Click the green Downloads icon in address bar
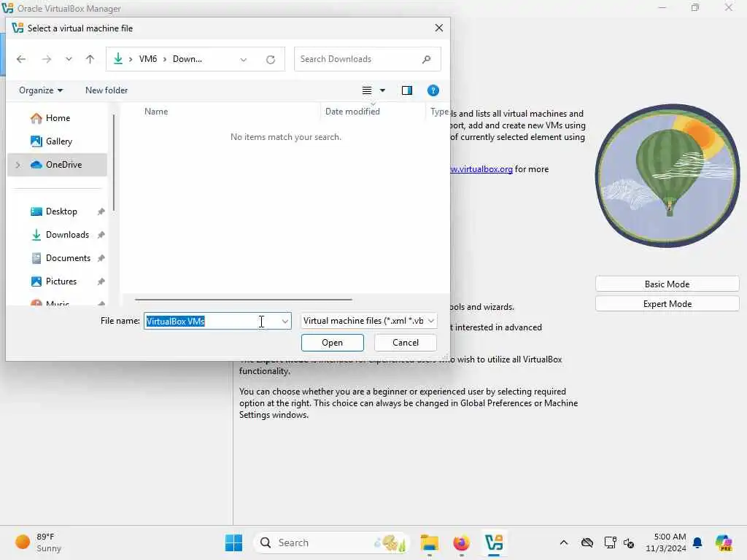 [x=117, y=58]
